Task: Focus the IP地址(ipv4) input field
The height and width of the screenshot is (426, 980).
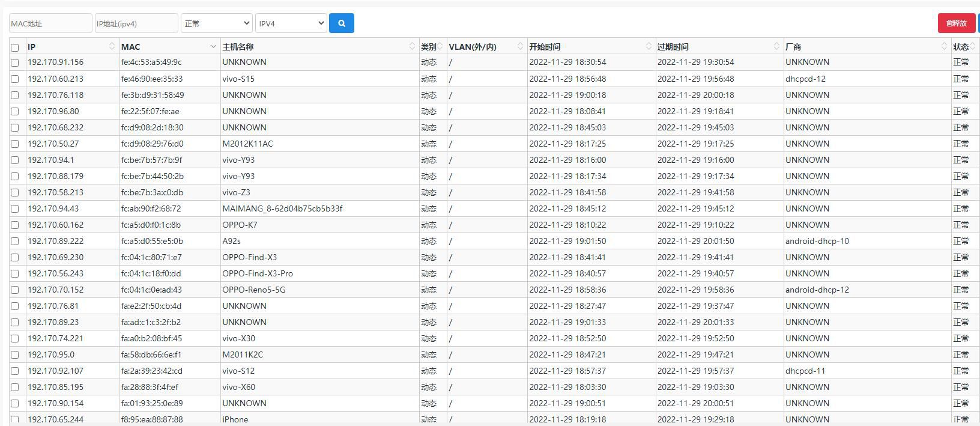Action: 136,23
